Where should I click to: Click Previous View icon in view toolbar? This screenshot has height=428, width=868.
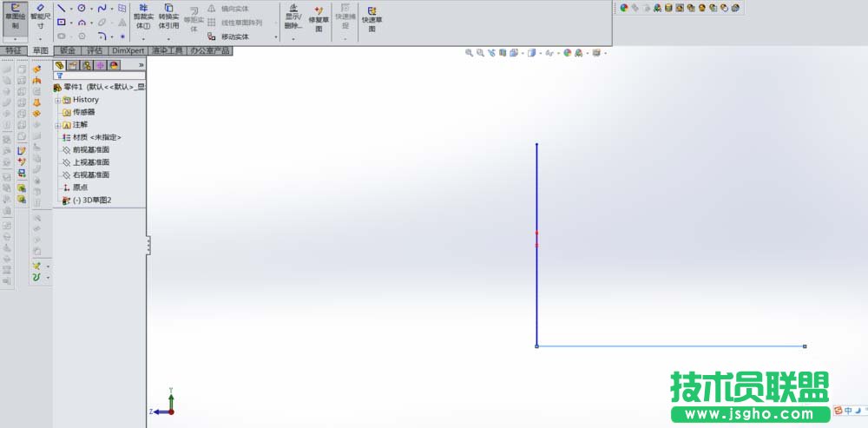coord(491,53)
